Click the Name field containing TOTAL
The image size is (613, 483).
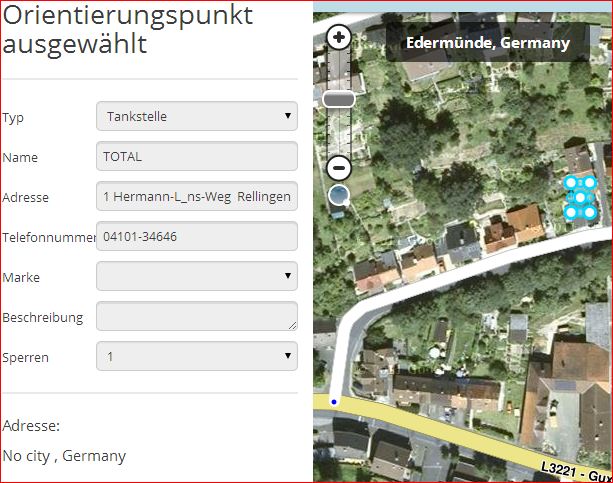point(197,156)
